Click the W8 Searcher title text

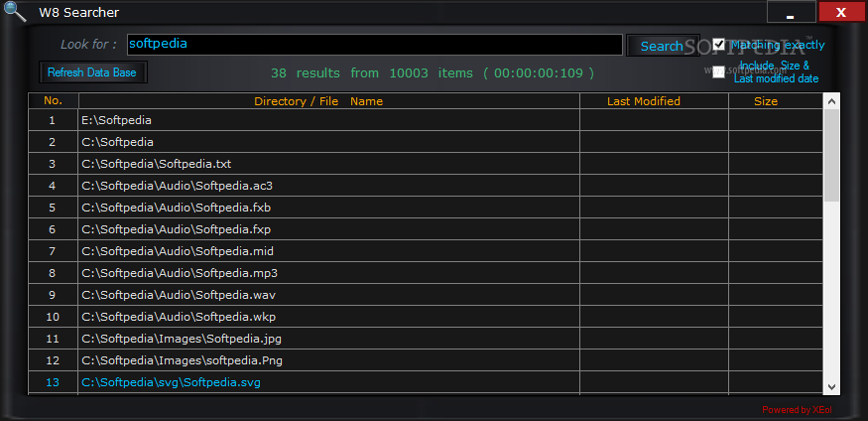(x=78, y=12)
